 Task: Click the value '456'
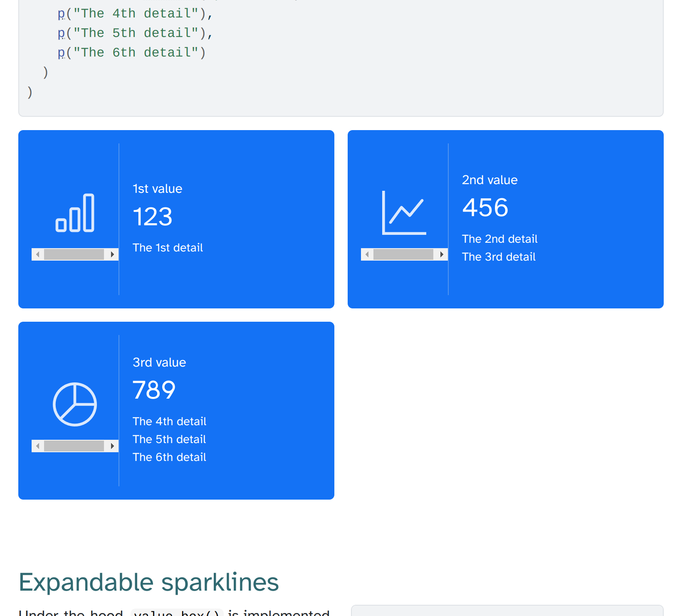485,208
